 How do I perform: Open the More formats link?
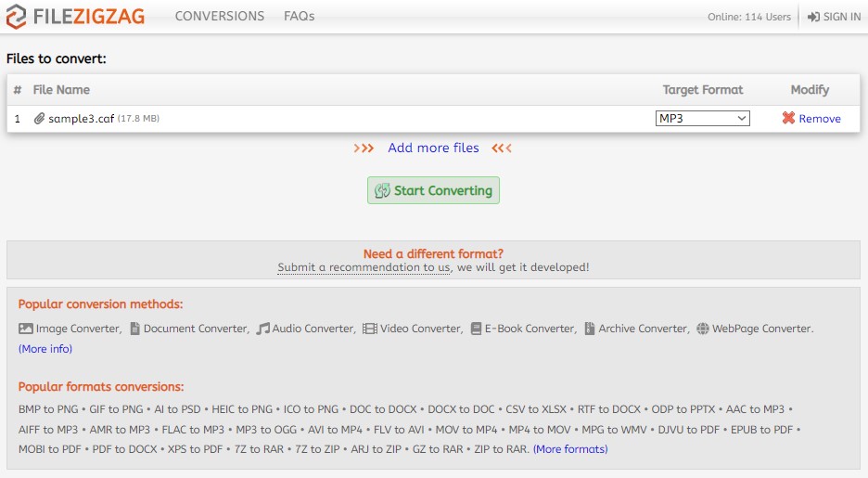coord(570,449)
